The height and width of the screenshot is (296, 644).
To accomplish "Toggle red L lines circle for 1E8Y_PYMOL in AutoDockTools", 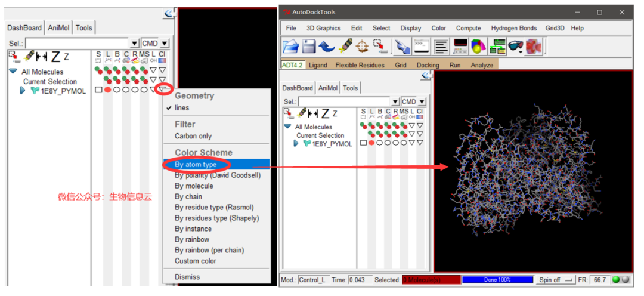I will click(371, 143).
